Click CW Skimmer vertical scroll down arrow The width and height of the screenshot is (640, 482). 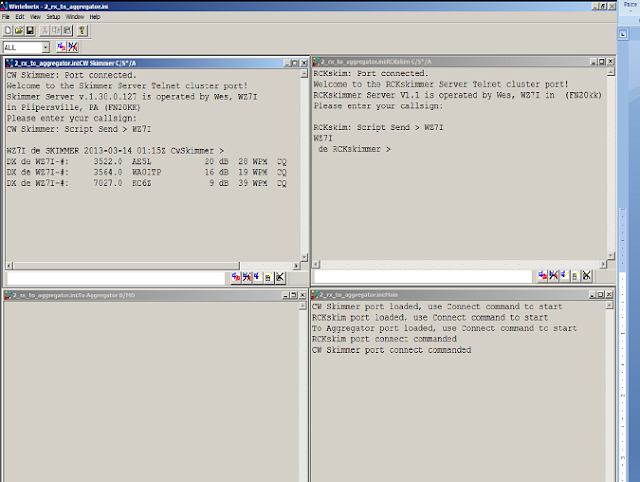point(304,257)
